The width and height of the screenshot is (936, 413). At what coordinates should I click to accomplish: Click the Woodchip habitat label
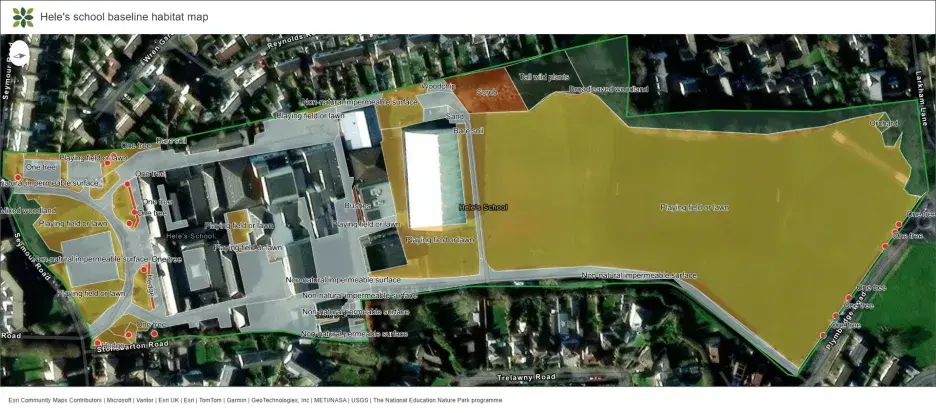[x=439, y=87]
